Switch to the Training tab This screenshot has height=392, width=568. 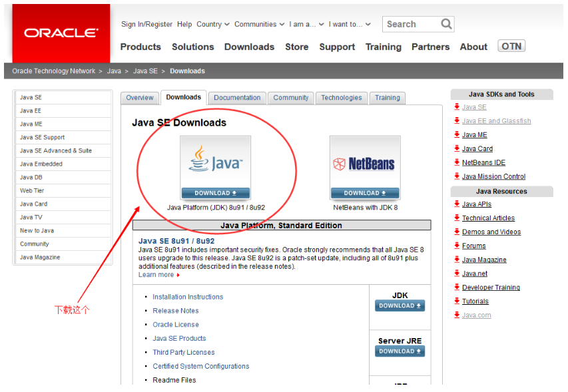tap(388, 98)
